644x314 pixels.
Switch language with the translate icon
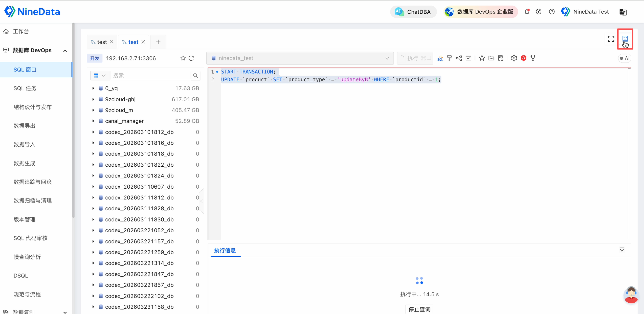point(623,12)
